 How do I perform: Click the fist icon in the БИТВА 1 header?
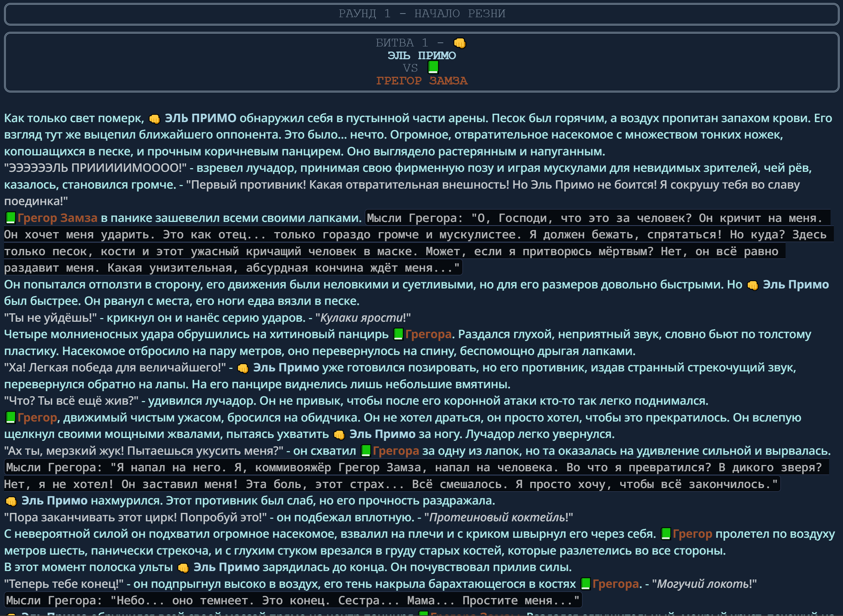[x=460, y=43]
